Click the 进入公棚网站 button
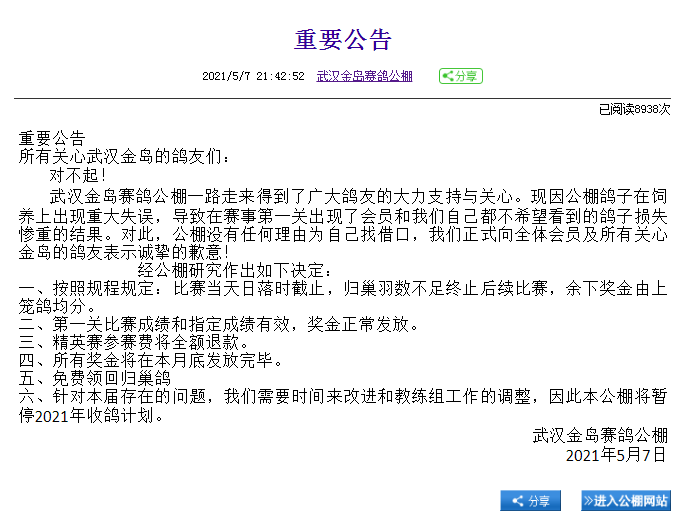Viewport: 679px width, 525px height. [x=626, y=501]
